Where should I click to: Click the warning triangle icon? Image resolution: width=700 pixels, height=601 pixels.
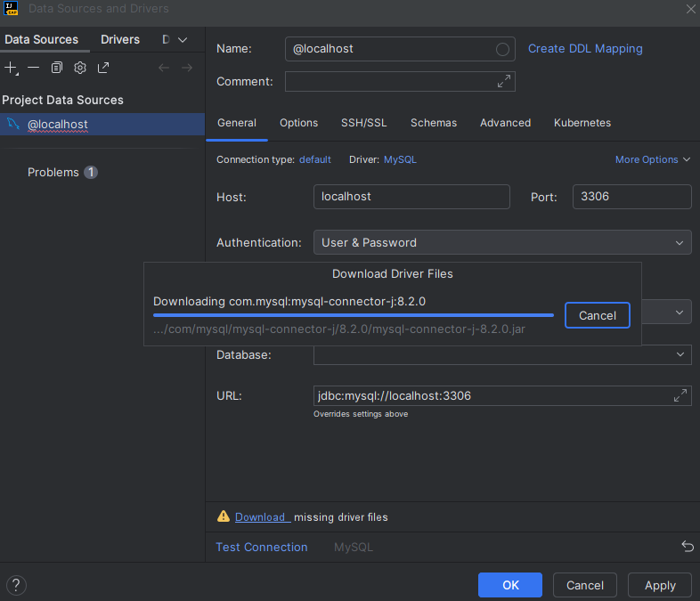click(224, 516)
